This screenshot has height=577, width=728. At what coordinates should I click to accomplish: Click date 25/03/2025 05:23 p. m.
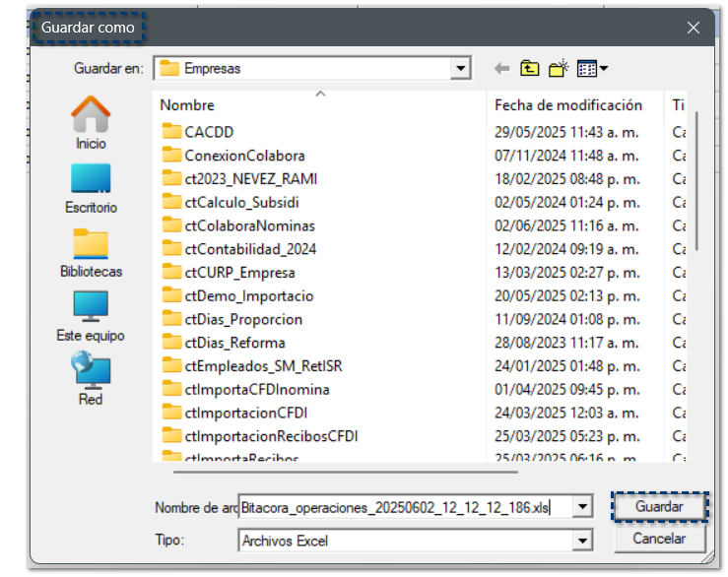coord(566,436)
